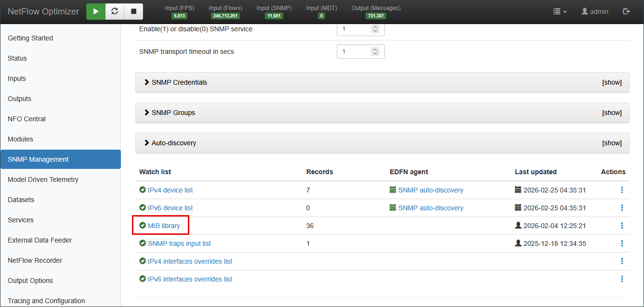644x307 pixels.
Task: Show the Auto-discovery section
Action: [x=612, y=143]
